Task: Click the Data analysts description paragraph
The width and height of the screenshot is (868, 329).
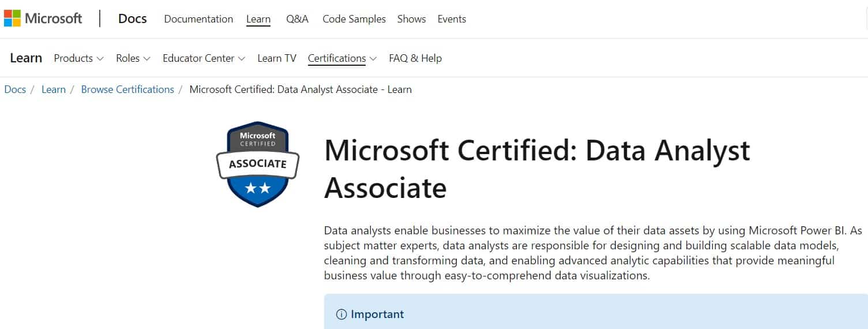Action: pos(593,253)
